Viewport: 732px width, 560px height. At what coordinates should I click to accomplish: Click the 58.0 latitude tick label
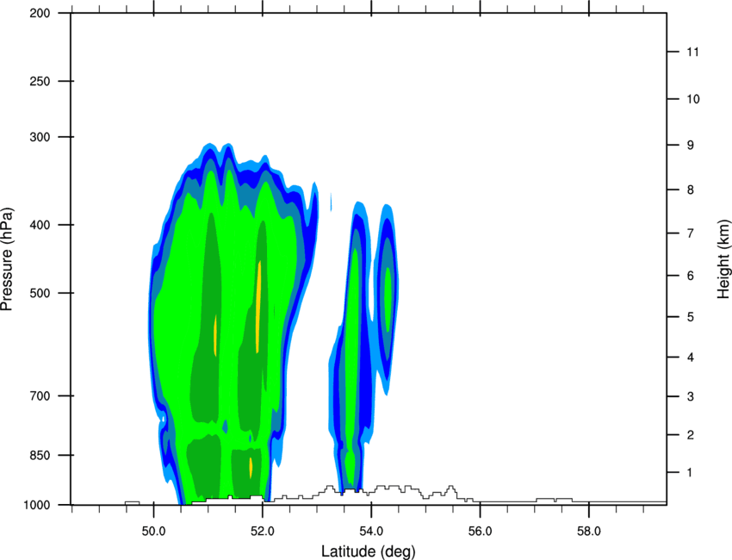tap(589, 532)
